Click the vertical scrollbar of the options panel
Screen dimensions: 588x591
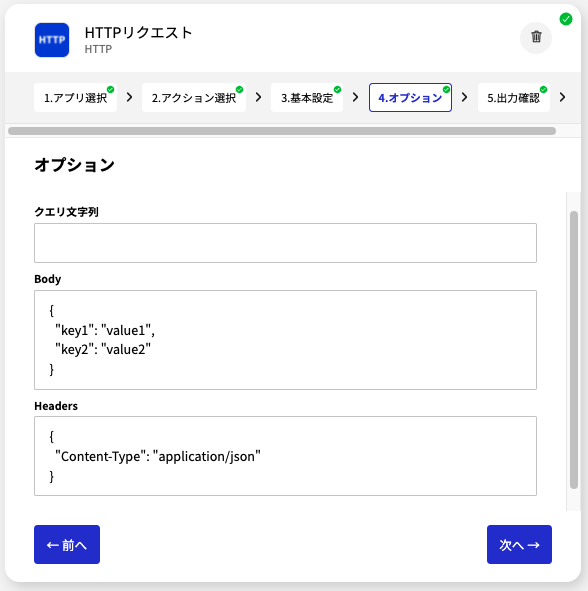(x=574, y=350)
